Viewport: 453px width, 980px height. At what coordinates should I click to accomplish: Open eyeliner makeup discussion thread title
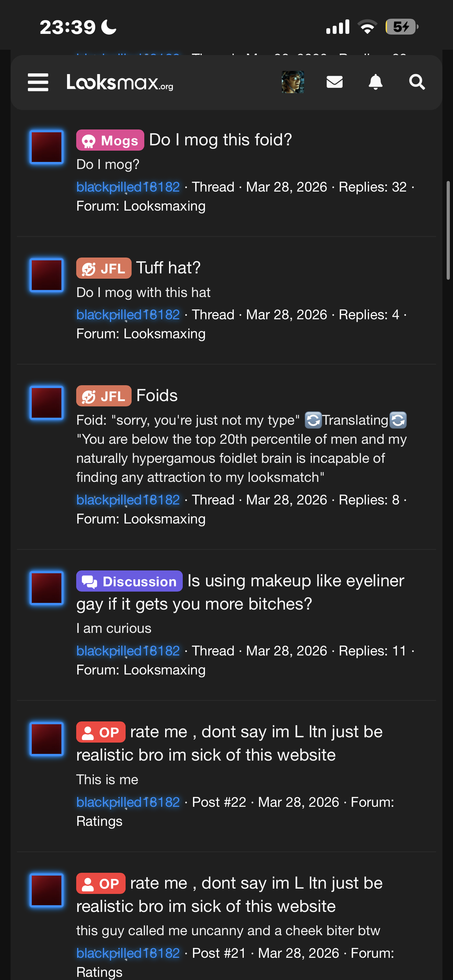pyautogui.click(x=240, y=592)
